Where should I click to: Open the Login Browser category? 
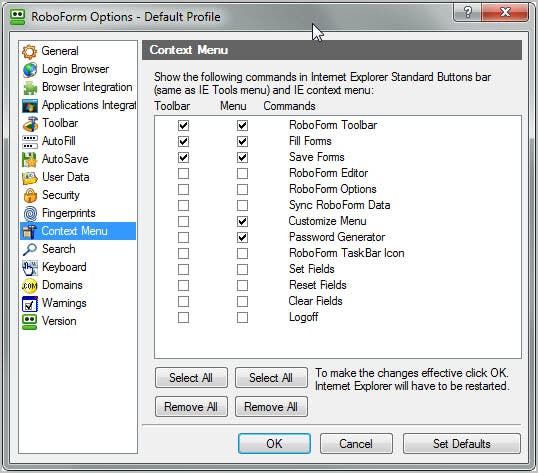click(75, 69)
